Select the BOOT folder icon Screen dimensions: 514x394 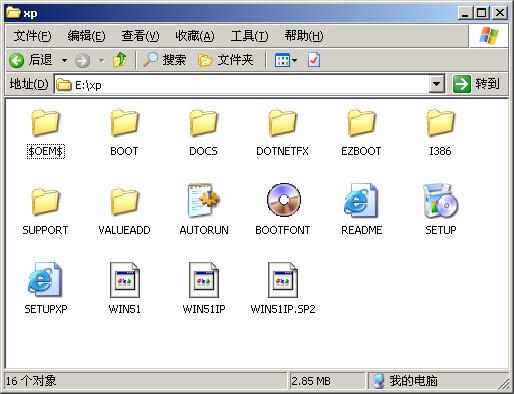(x=124, y=123)
